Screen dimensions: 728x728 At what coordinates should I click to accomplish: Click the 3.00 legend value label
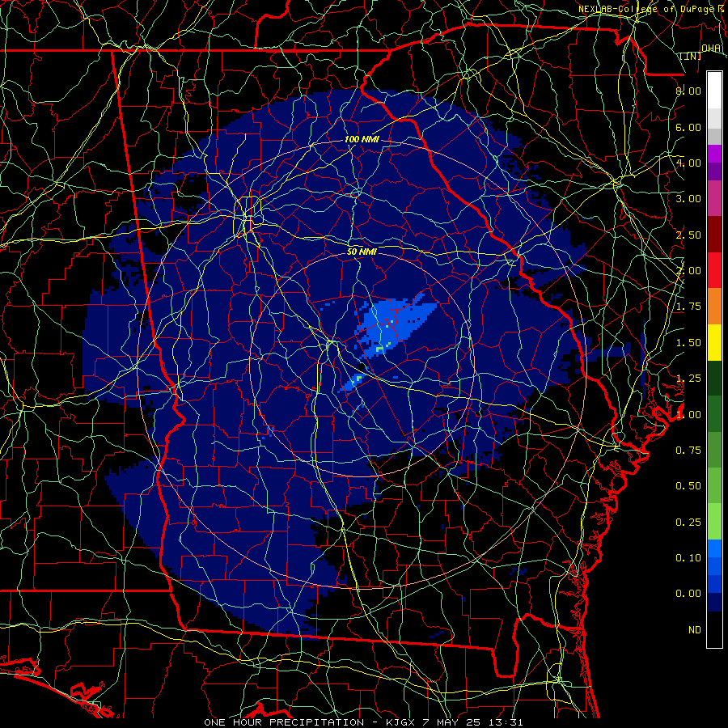coord(688,199)
